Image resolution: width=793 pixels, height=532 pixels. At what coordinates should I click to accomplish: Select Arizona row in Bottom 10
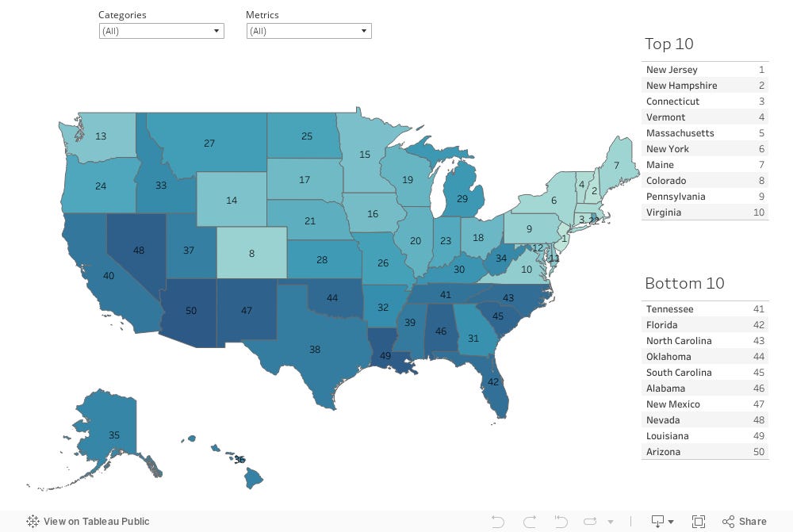tap(705, 452)
